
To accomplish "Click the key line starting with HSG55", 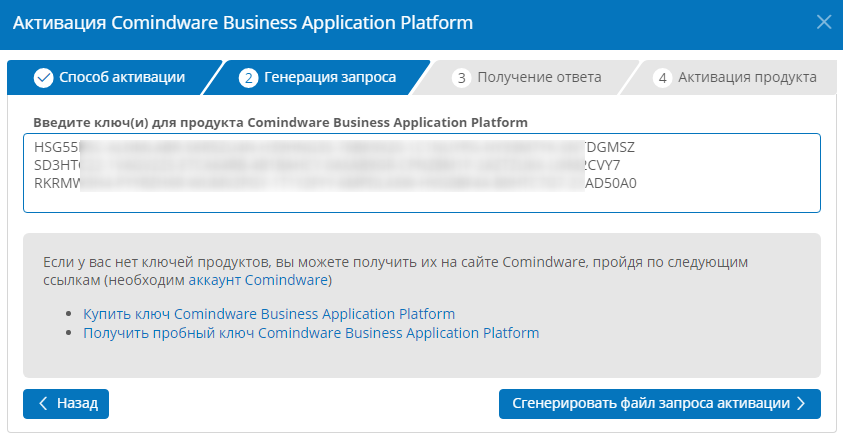I will coord(334,147).
